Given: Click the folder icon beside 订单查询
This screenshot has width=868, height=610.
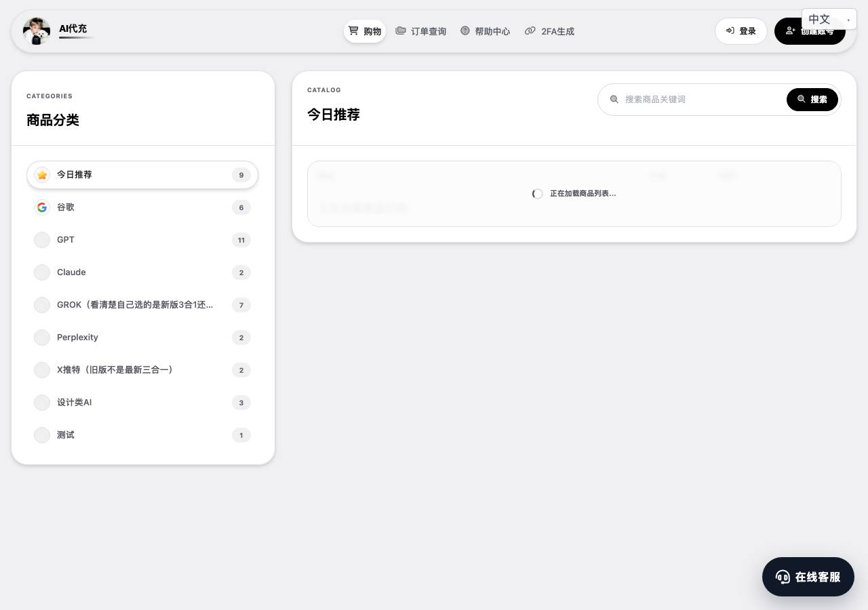Looking at the screenshot, I should pos(401,30).
